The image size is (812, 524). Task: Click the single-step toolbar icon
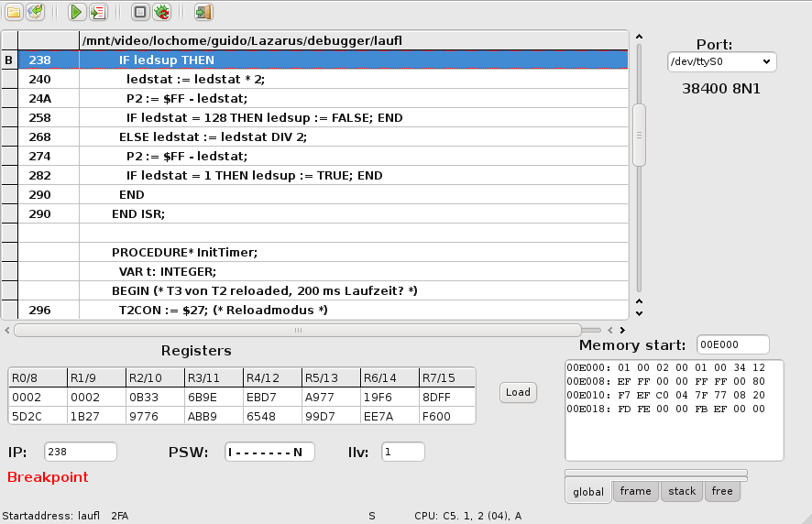(98, 12)
